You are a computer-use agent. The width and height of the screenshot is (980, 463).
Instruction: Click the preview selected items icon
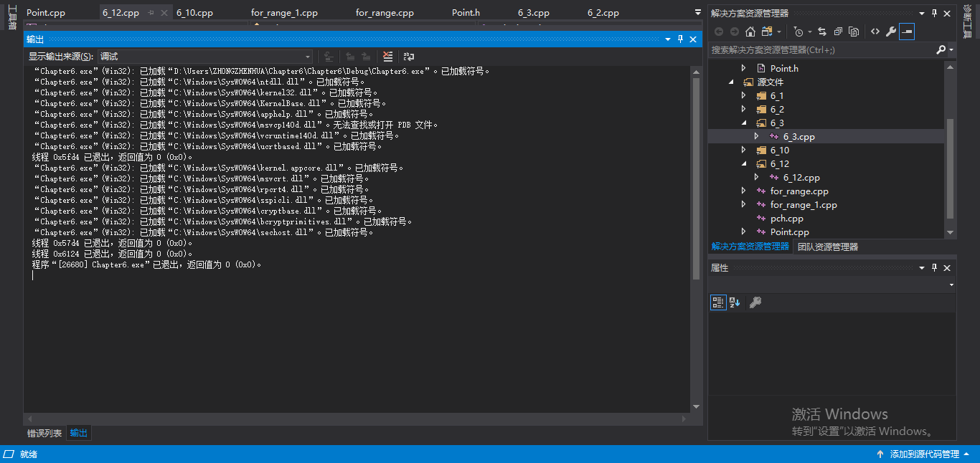point(907,32)
